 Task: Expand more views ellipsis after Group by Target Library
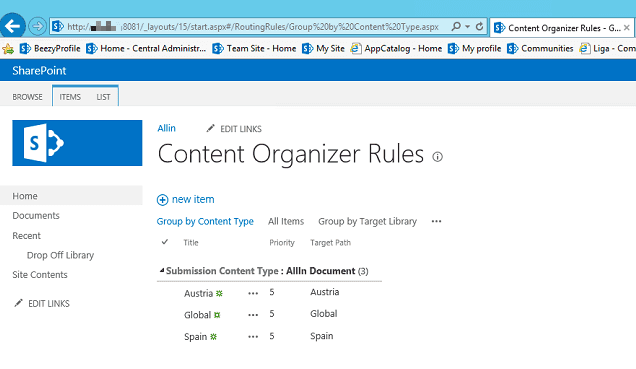[436, 221]
